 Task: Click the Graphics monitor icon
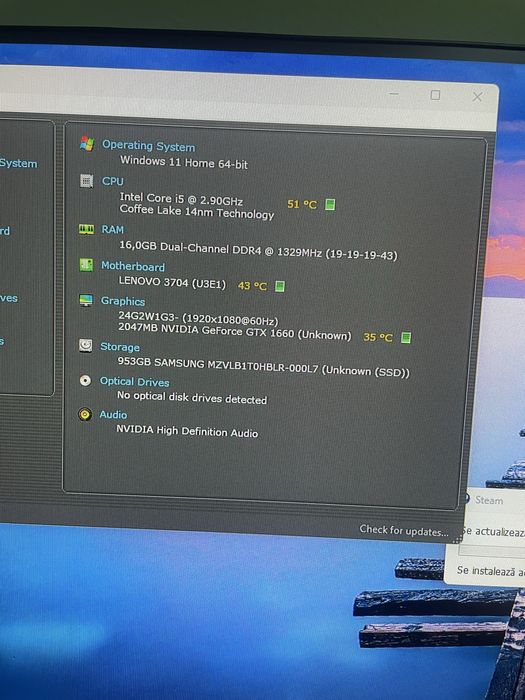tap(86, 300)
